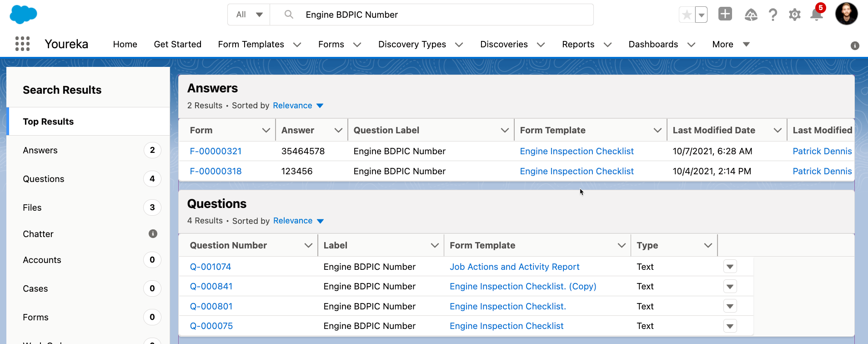
Task: Change Answers sort by Relevance
Action: 298,106
